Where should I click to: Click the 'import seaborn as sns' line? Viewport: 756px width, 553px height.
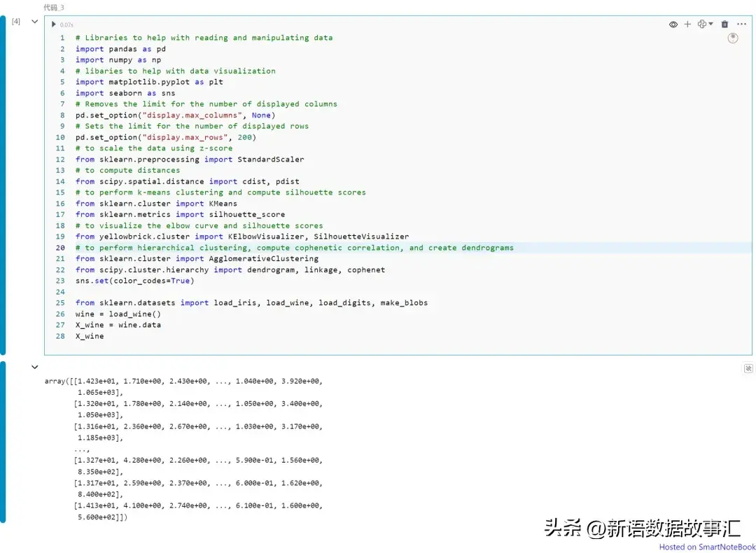point(125,93)
